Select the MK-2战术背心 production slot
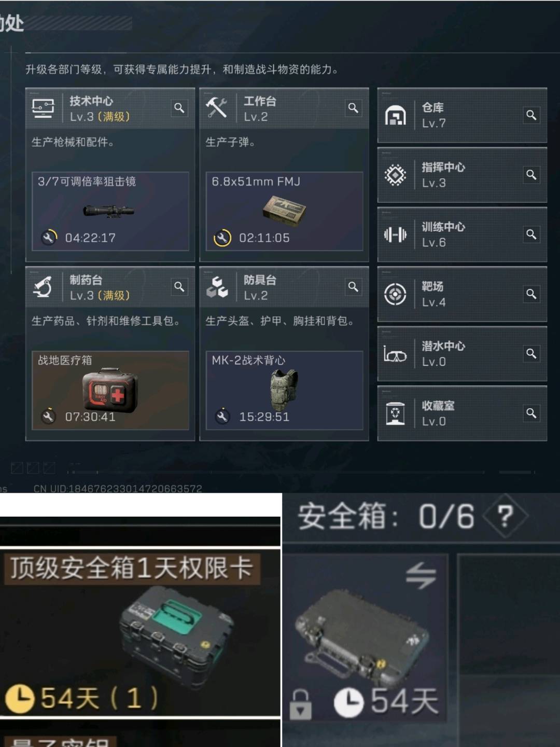Image resolution: width=560 pixels, height=747 pixels. pyautogui.click(x=285, y=391)
